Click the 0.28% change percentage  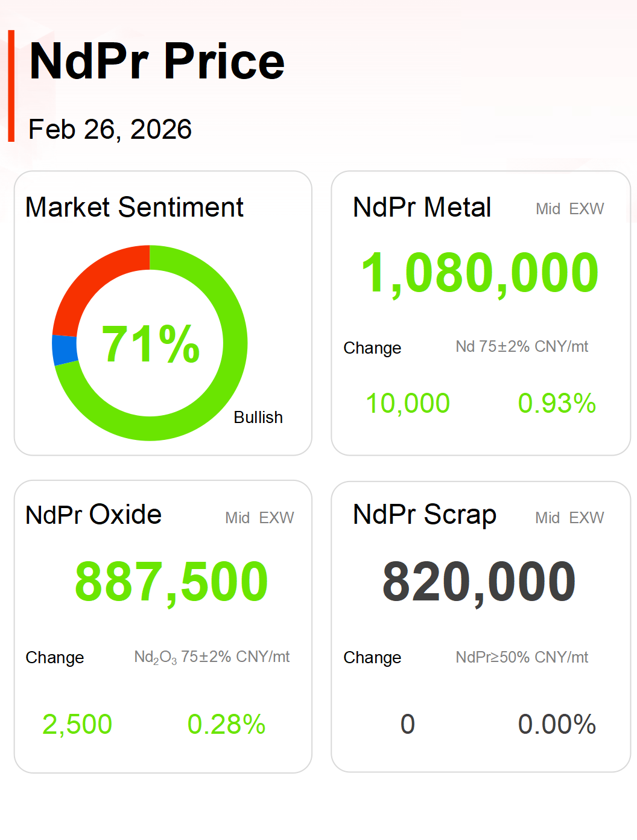[x=226, y=724]
